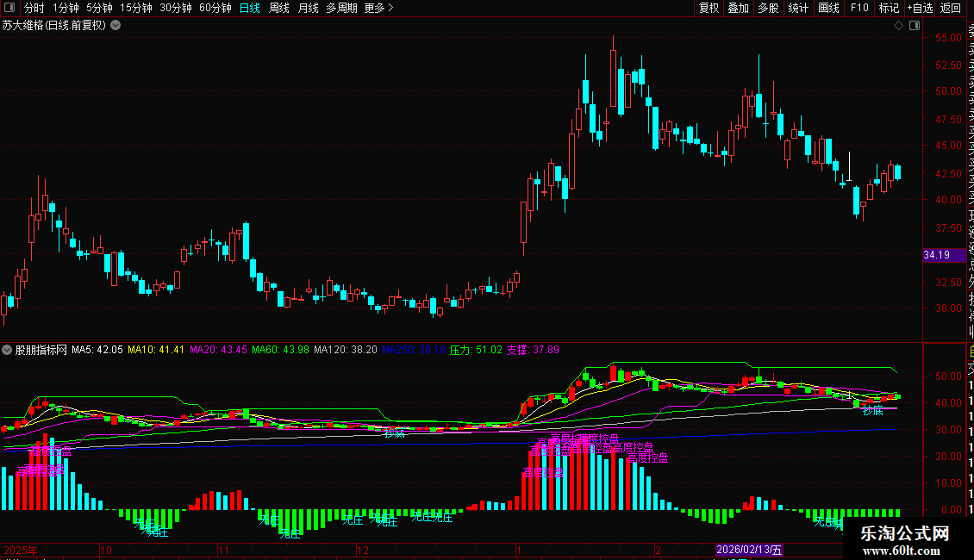Click the 股朋指标网 indicator name

(x=41, y=350)
